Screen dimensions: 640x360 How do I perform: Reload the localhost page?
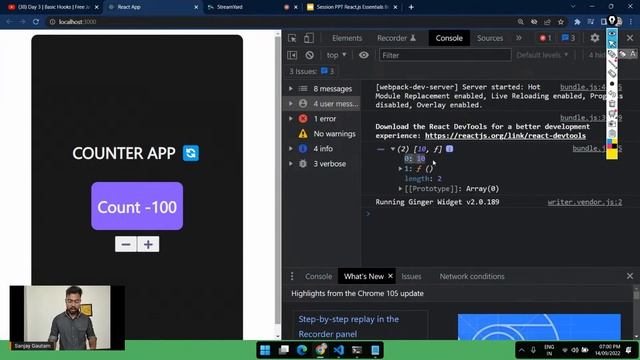pyautogui.click(x=36, y=22)
